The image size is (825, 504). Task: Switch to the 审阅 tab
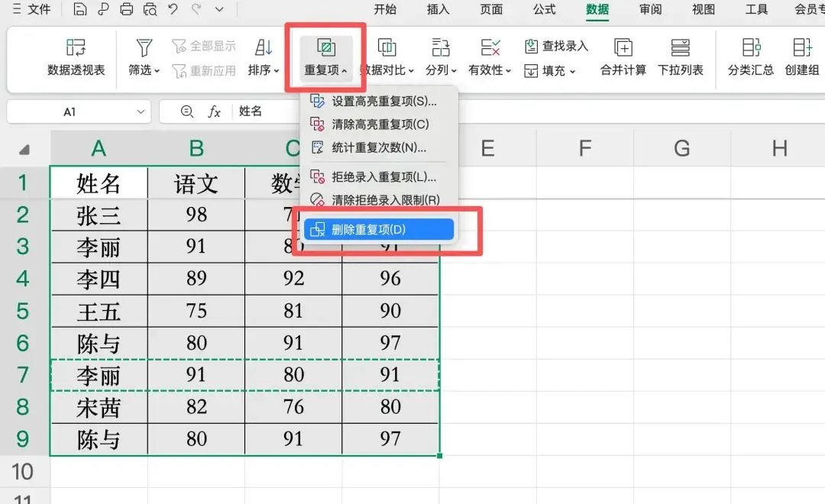(651, 9)
